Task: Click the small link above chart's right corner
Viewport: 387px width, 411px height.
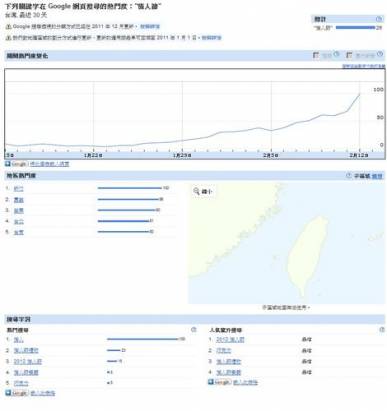Action: 364,66
